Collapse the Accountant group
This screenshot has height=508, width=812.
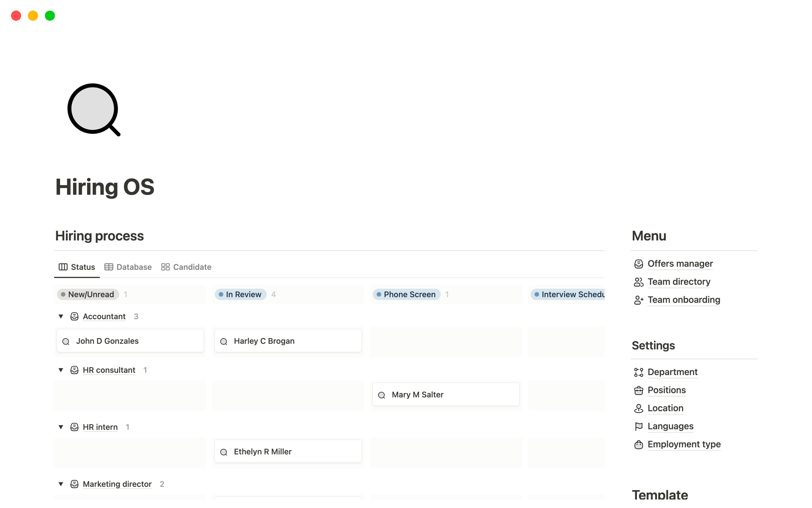[61, 317]
